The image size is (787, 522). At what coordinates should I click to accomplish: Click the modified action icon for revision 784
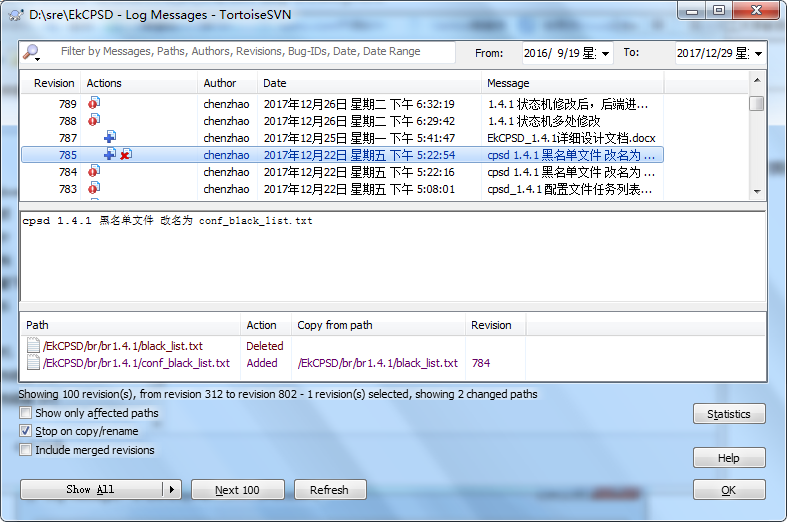click(x=94, y=171)
